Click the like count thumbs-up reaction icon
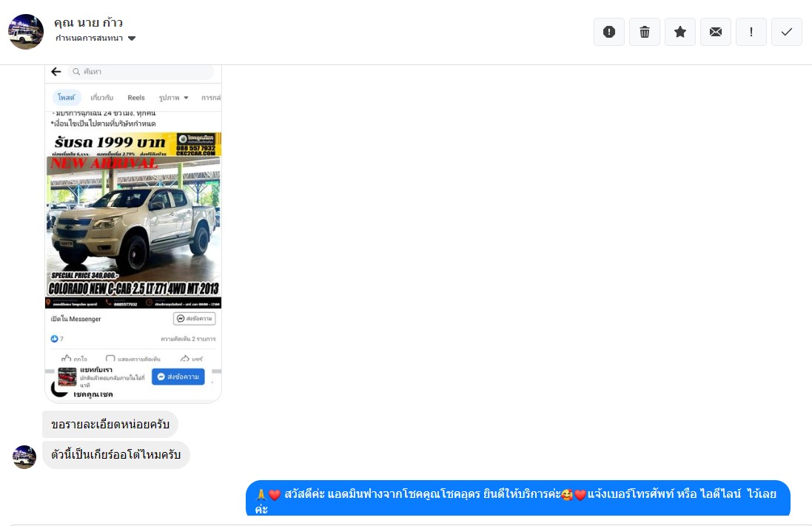Image resolution: width=812 pixels, height=526 pixels. (x=54, y=339)
